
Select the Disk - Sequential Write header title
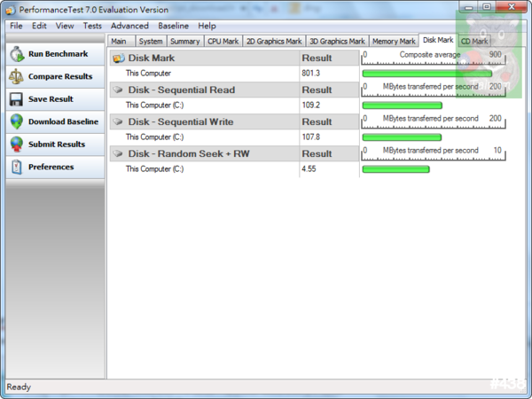(x=181, y=121)
